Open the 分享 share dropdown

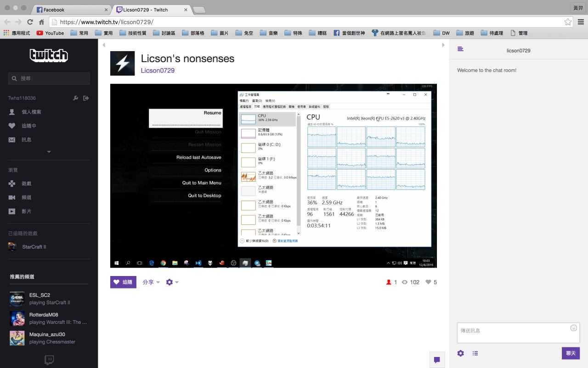click(x=151, y=282)
